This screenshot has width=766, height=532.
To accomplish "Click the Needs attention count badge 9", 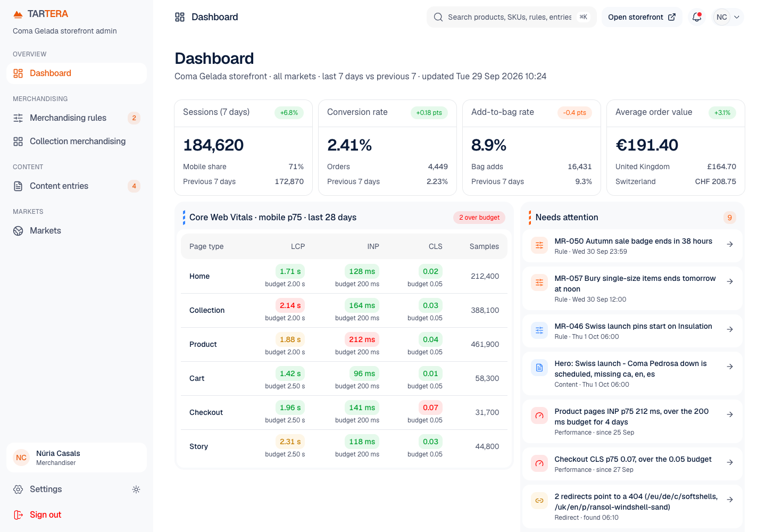I will click(x=730, y=218).
